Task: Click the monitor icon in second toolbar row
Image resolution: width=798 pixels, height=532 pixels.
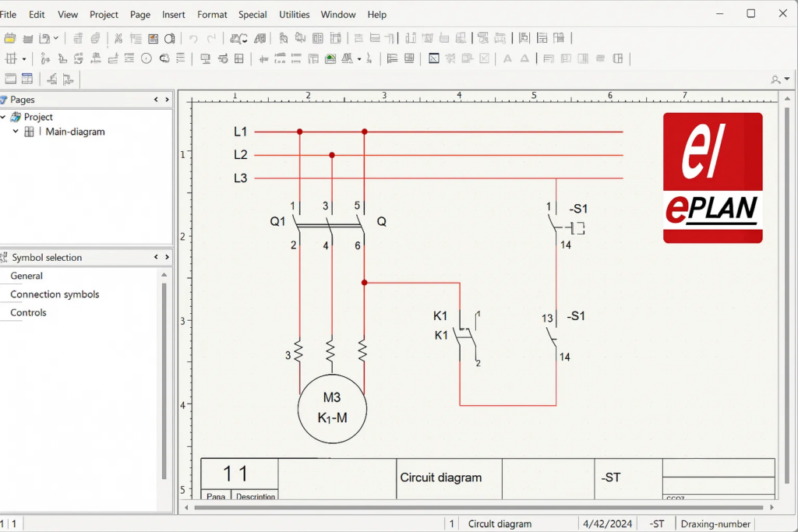Action: point(206,58)
